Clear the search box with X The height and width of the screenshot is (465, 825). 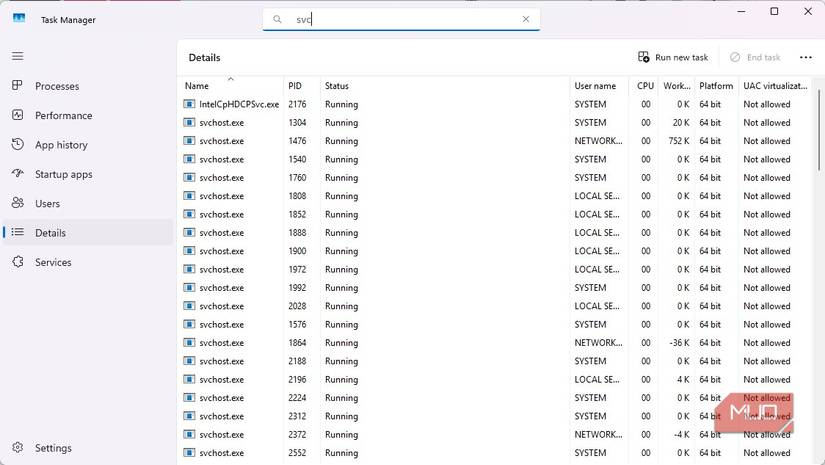[526, 19]
